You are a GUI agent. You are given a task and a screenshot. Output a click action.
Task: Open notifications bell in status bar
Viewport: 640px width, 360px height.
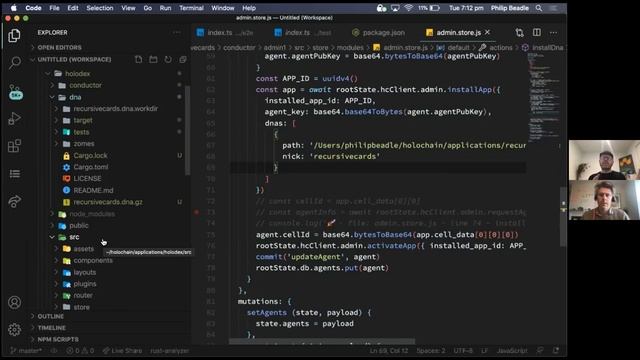tap(556, 351)
